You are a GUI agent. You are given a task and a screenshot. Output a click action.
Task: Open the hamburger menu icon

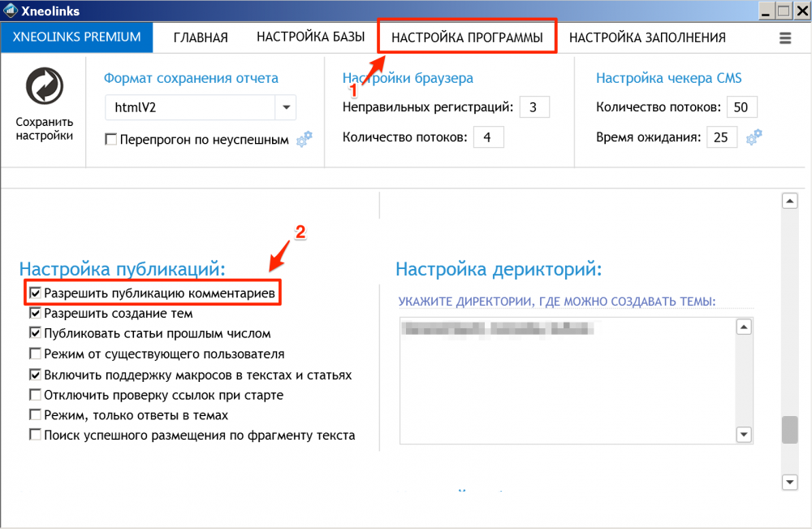785,38
